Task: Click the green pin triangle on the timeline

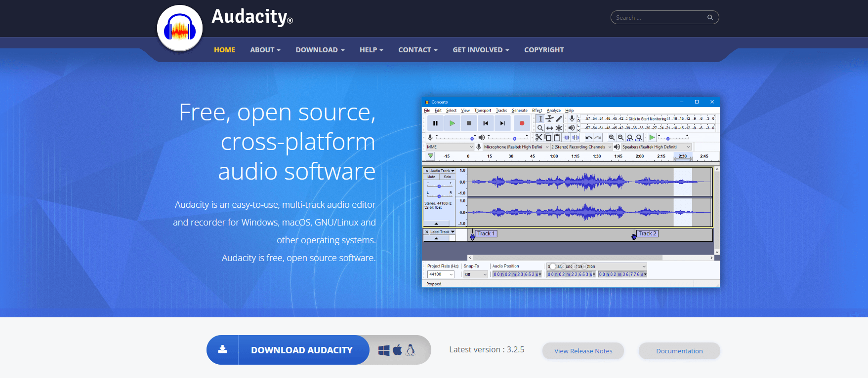Action: pos(431,156)
